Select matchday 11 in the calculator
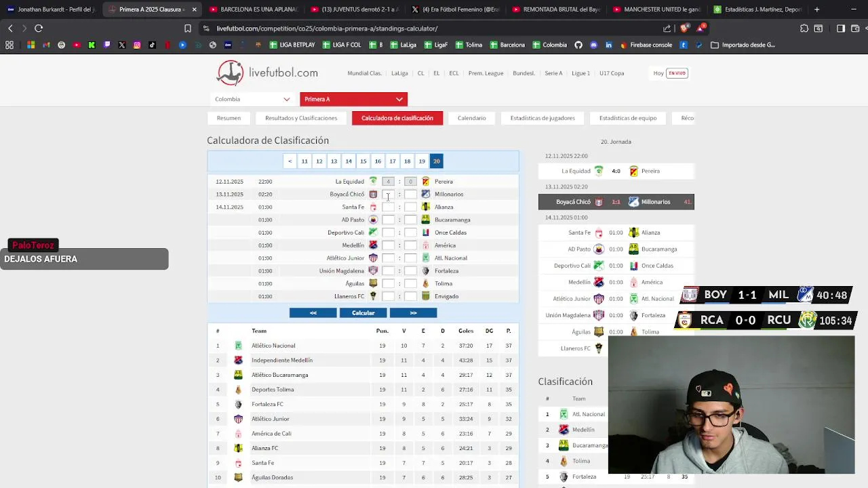The height and width of the screenshot is (488, 868). coord(304,161)
